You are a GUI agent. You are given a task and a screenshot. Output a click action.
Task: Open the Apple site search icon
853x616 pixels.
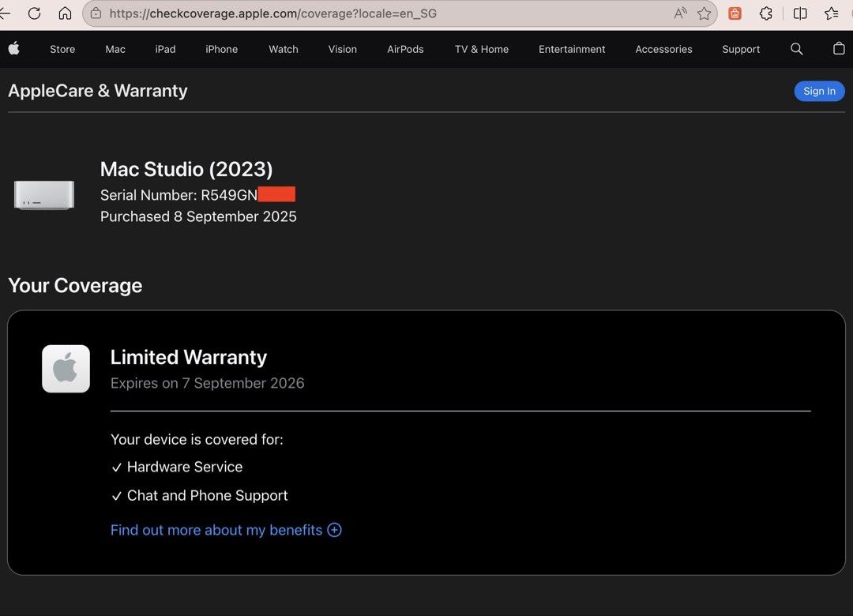[796, 49]
